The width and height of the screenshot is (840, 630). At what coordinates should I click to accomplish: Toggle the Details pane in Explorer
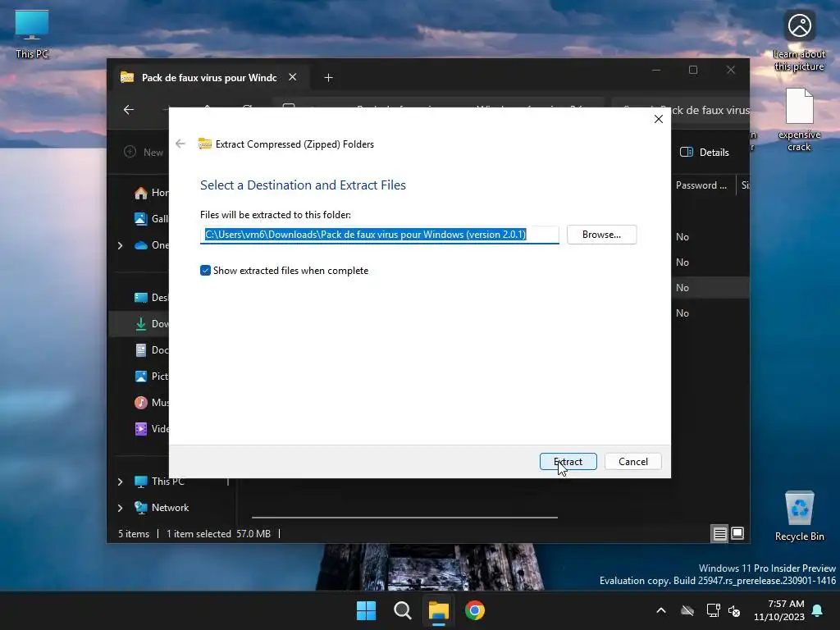[705, 152]
